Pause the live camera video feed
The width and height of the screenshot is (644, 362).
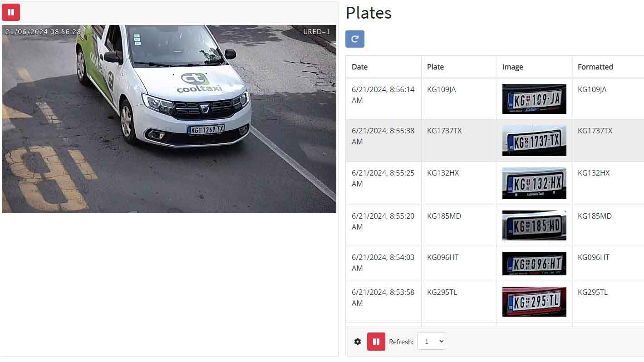pyautogui.click(x=11, y=12)
